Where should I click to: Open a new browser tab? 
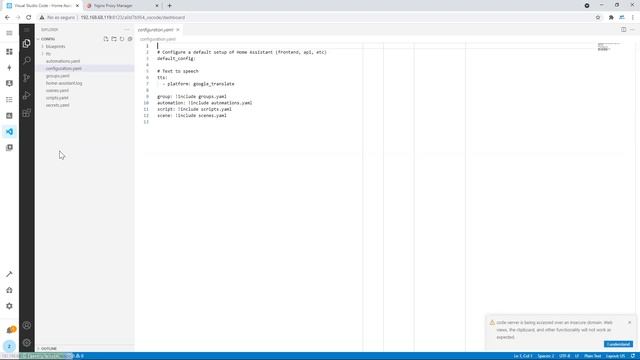[x=169, y=6]
